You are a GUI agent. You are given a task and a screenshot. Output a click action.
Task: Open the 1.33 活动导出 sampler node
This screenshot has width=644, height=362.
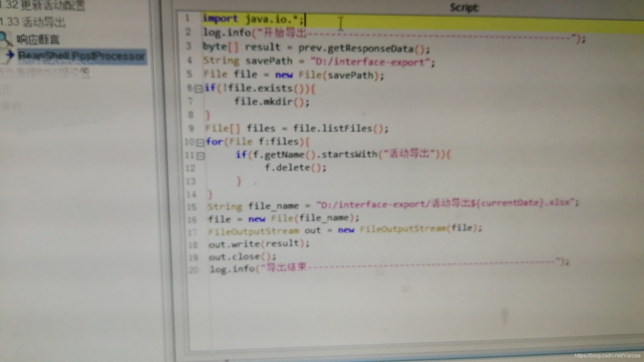pos(33,22)
